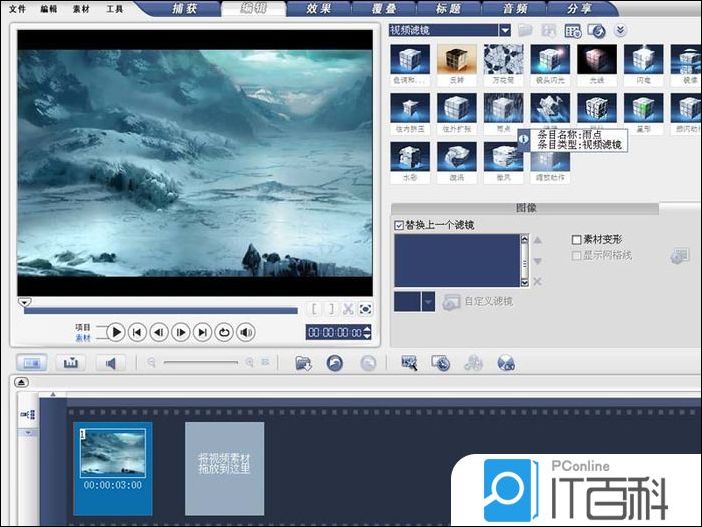Image resolution: width=702 pixels, height=527 pixels.
Task: Enlarge the preview window
Action: point(366,309)
